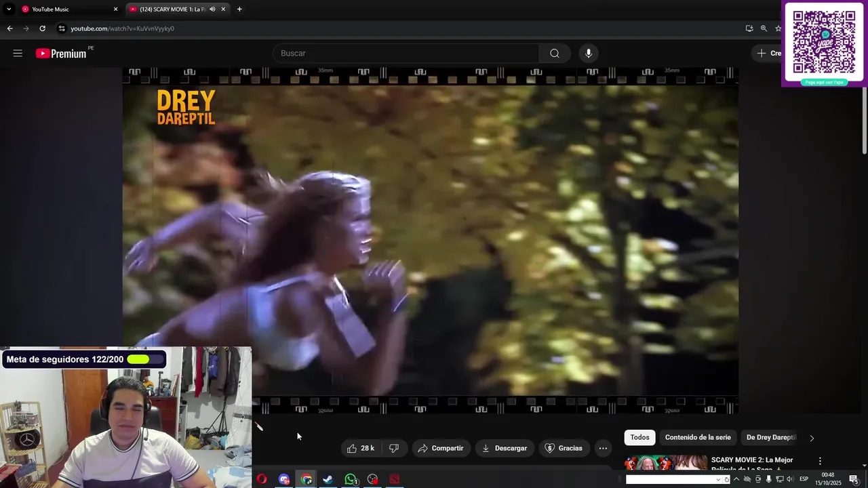Open the notification center icon

click(854, 479)
